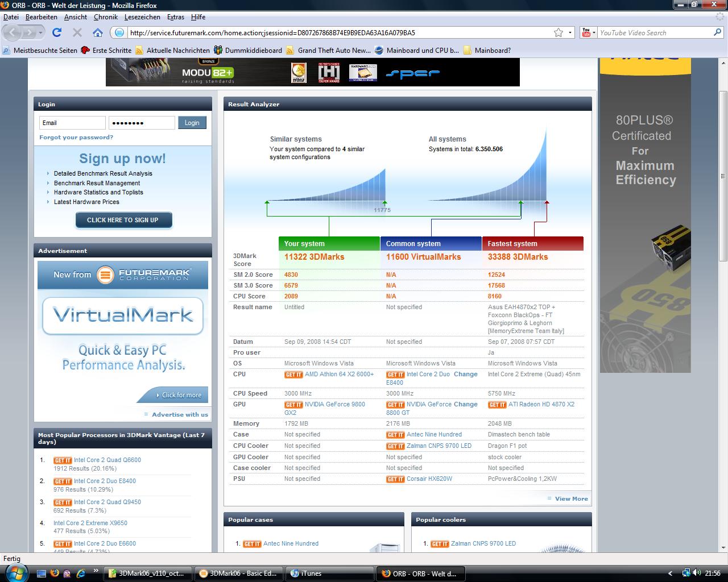The image size is (728, 582).
Task: Click the Email login field
Action: [72, 123]
